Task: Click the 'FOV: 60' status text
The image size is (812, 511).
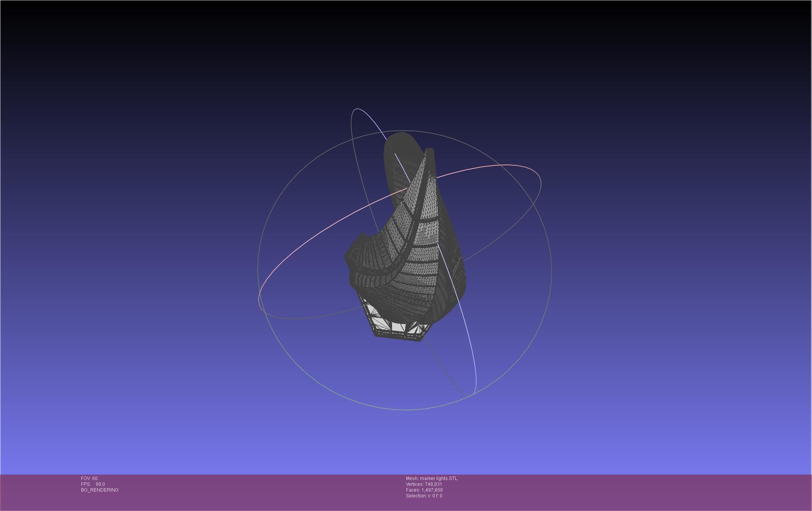Action: 89,478
